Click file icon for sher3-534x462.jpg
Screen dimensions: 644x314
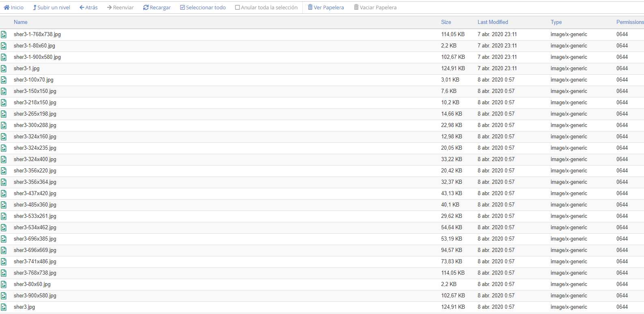(x=4, y=228)
